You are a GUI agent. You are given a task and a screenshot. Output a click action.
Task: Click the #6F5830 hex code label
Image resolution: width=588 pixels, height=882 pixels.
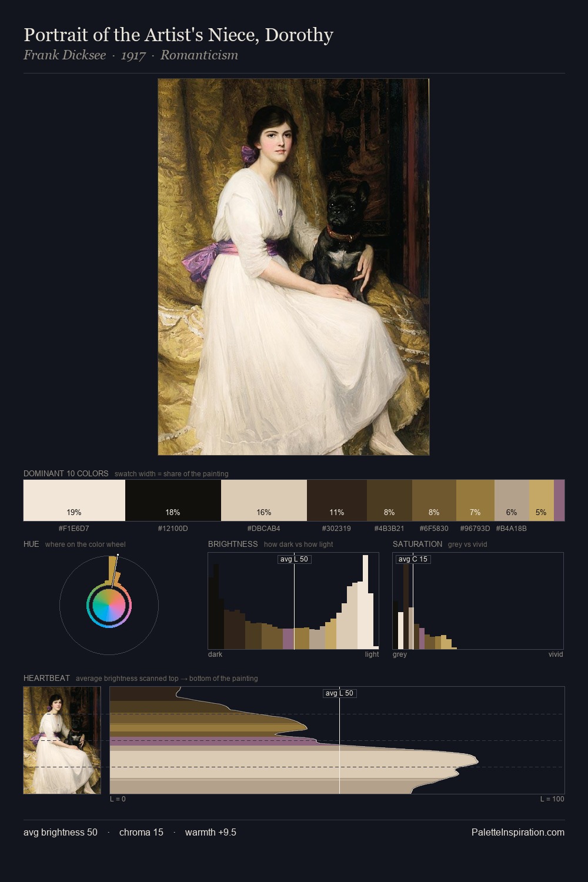(x=434, y=529)
